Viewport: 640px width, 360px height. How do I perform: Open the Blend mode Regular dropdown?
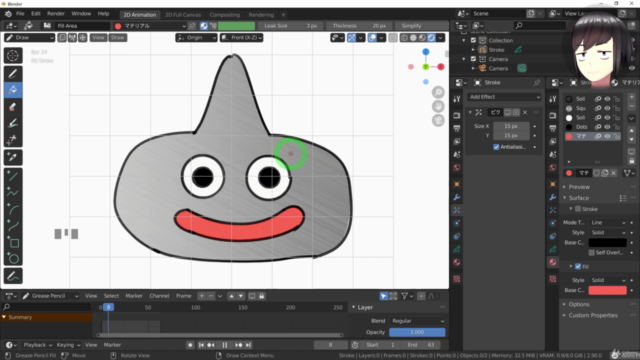(x=417, y=321)
